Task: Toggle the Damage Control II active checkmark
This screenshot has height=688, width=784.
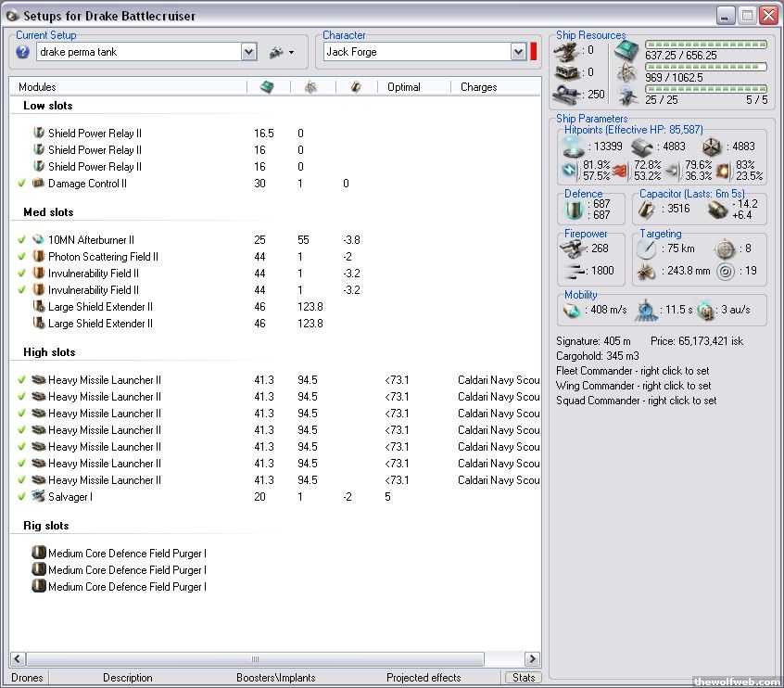Action: [21, 184]
